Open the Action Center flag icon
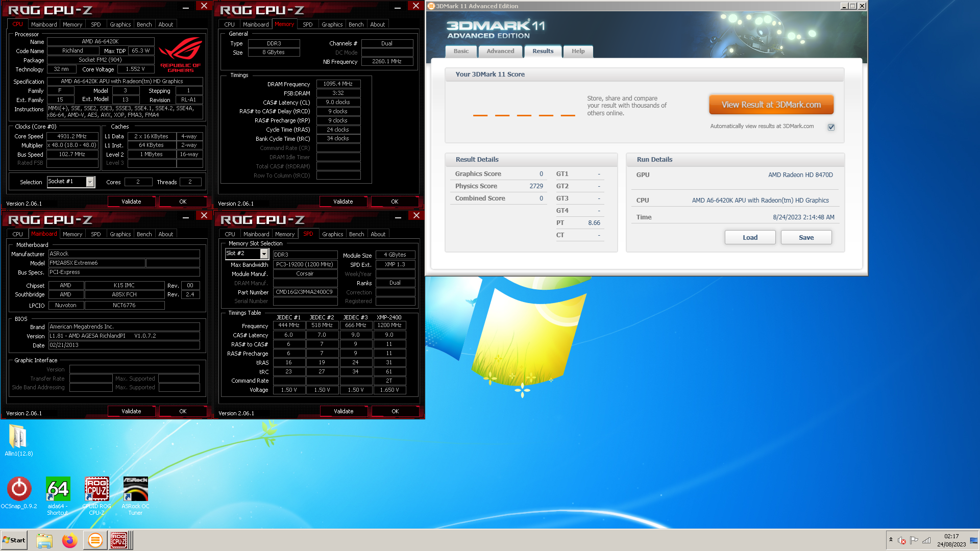 tap(914, 540)
